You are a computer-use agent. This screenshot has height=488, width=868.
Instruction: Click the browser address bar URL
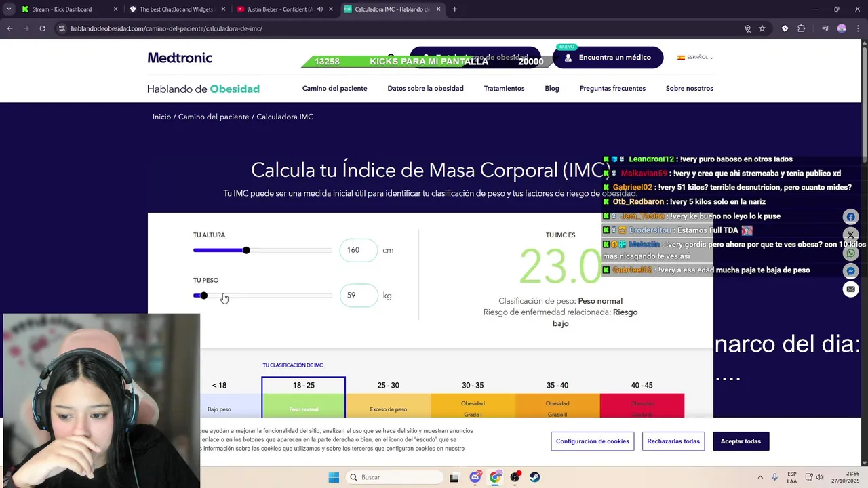coord(166,28)
